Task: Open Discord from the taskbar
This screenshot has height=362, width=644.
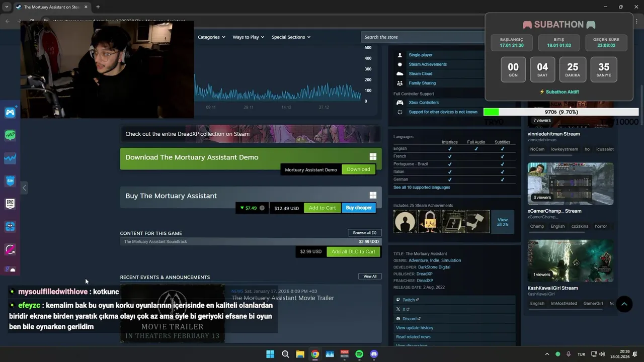Action: 374,354
